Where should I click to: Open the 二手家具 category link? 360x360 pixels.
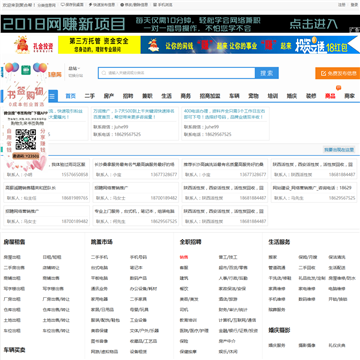(138, 299)
